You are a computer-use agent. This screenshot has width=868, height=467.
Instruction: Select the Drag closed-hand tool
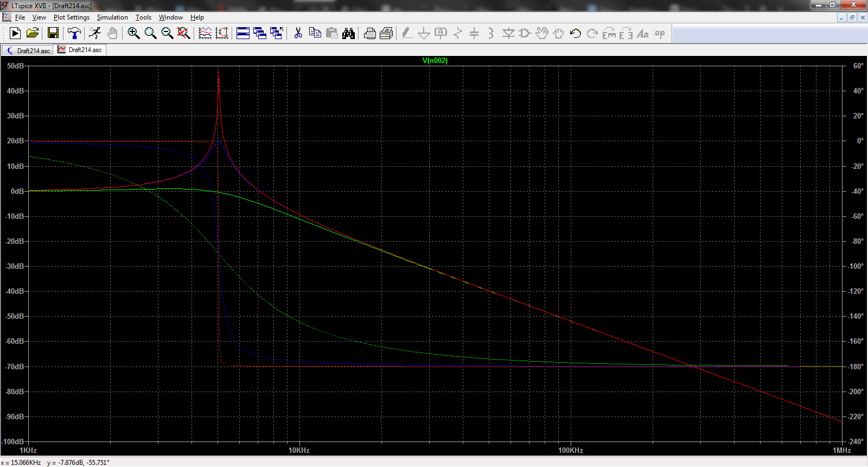[x=558, y=33]
